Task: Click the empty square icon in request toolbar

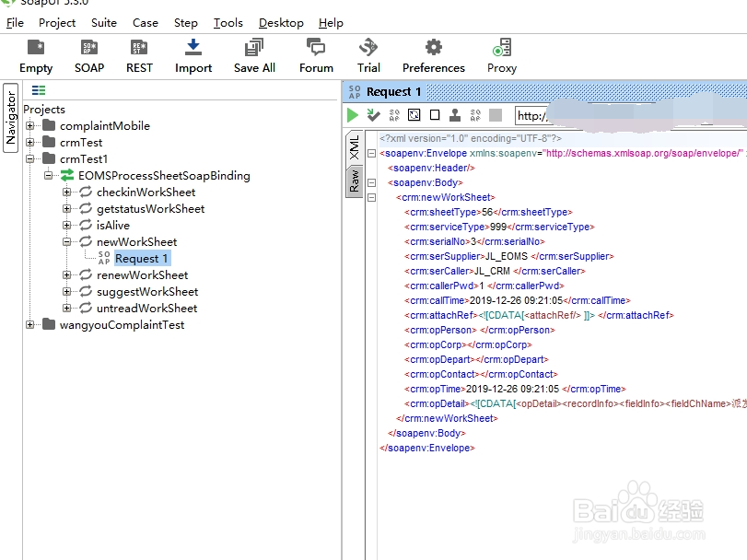Action: (435, 115)
